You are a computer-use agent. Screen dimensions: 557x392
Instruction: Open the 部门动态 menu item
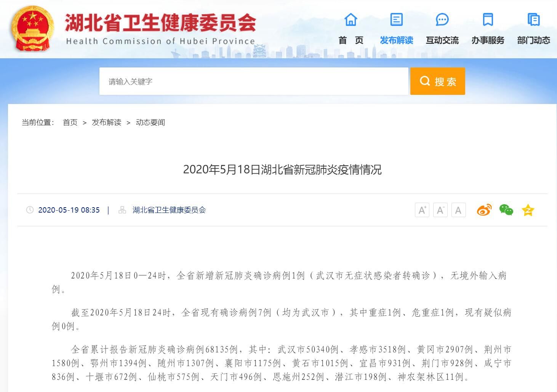(533, 40)
